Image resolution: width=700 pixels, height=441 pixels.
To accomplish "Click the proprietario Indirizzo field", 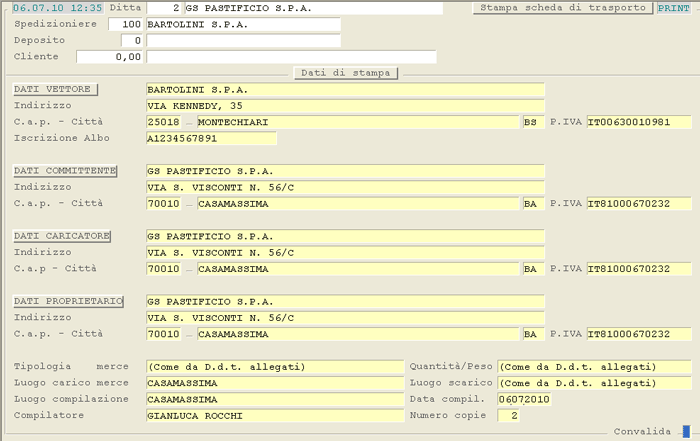I will click(345, 318).
